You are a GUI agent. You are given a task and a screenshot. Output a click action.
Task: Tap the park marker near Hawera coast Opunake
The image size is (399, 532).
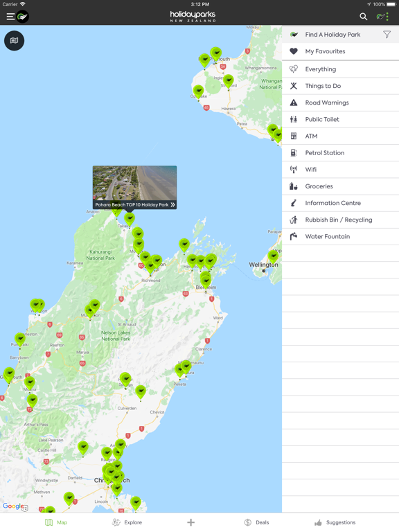tap(198, 91)
